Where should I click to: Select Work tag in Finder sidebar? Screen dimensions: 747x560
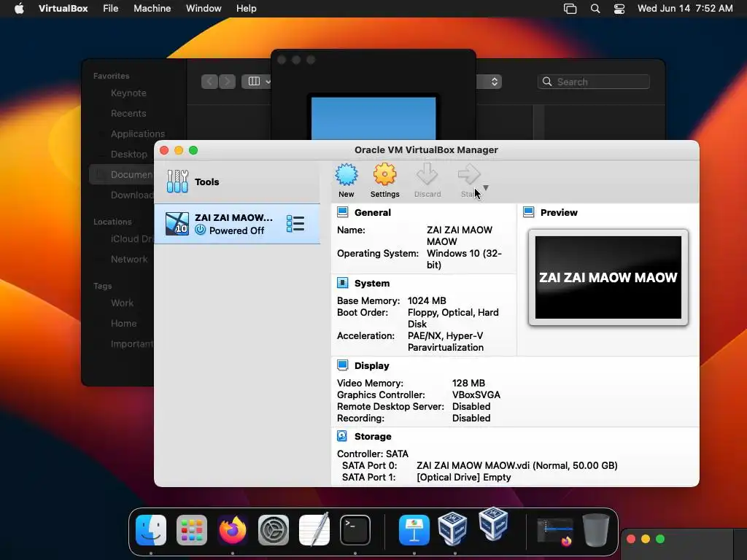pos(122,303)
